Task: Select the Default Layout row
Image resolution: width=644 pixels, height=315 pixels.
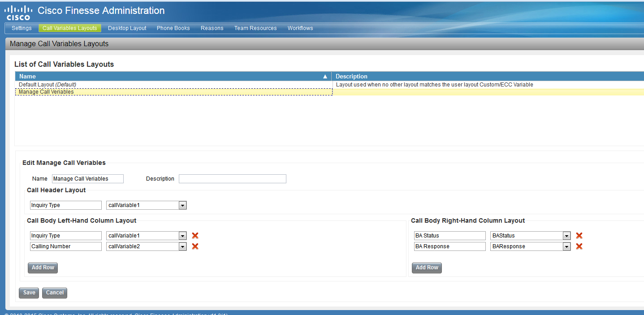Action: point(329,85)
